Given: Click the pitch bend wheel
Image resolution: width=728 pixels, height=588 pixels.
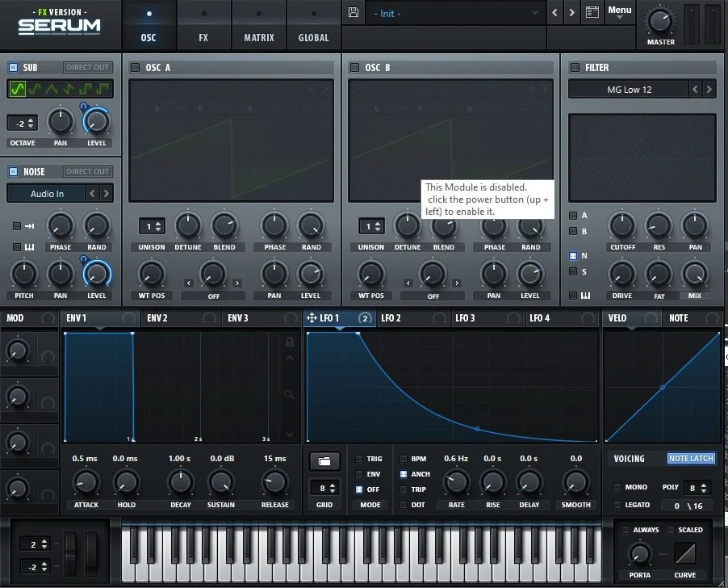Looking at the screenshot, I should 70,554.
